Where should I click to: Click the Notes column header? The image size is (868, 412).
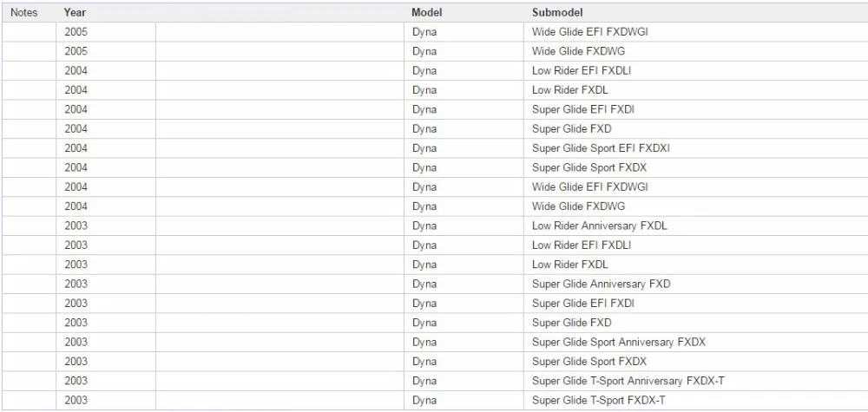click(x=24, y=12)
